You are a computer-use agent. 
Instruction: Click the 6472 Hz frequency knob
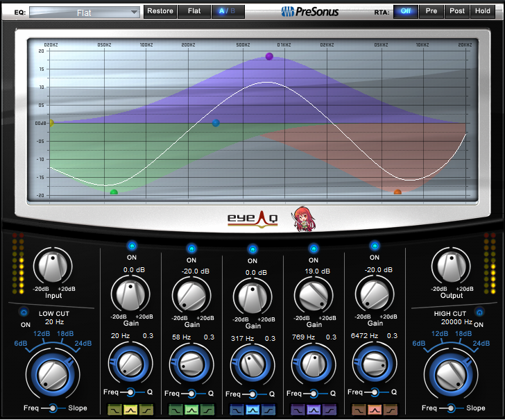click(375, 364)
